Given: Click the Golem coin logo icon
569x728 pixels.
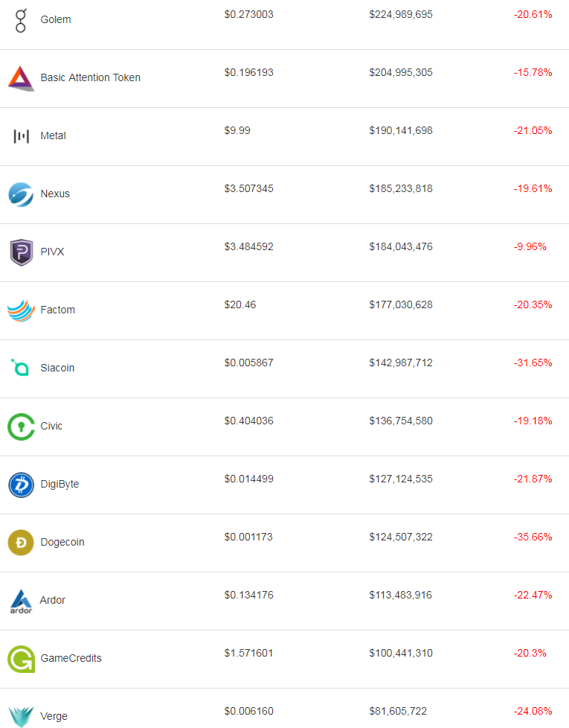Looking at the screenshot, I should pos(21,20).
